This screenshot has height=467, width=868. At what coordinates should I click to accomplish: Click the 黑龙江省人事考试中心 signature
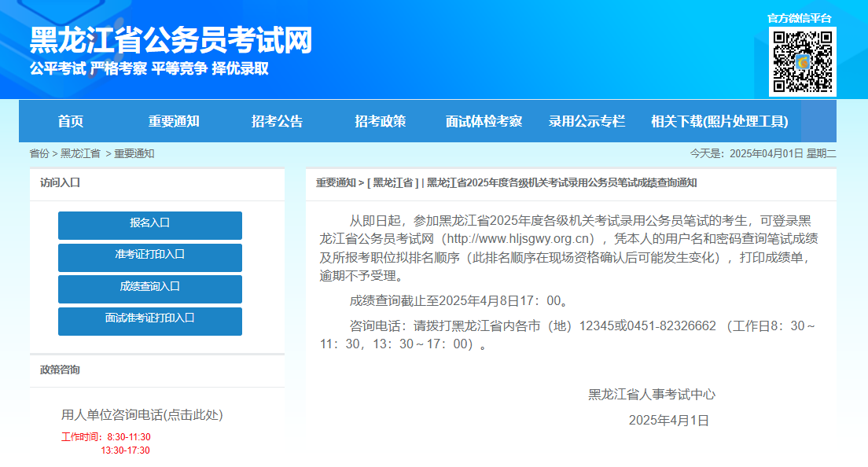[652, 395]
